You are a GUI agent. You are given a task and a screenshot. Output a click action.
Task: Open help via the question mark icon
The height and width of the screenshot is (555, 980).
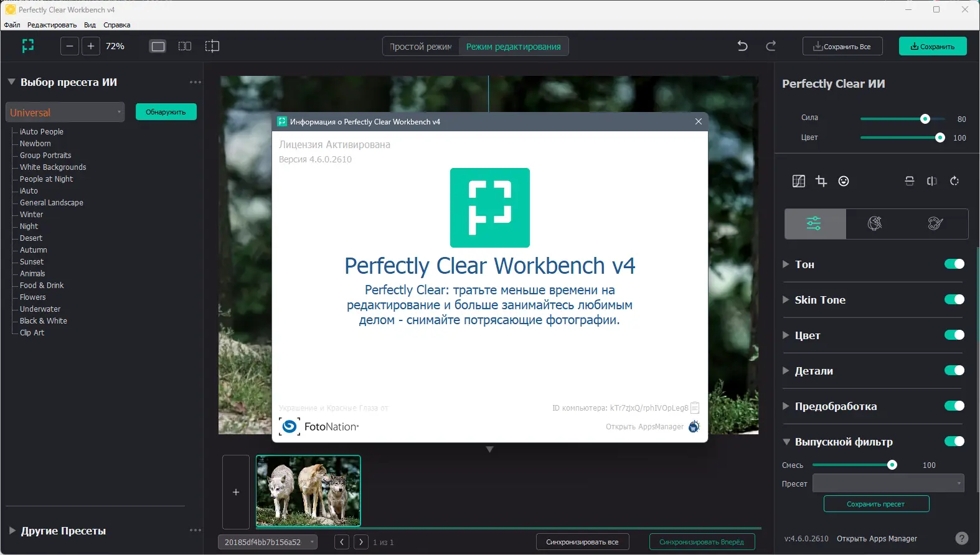point(962,538)
